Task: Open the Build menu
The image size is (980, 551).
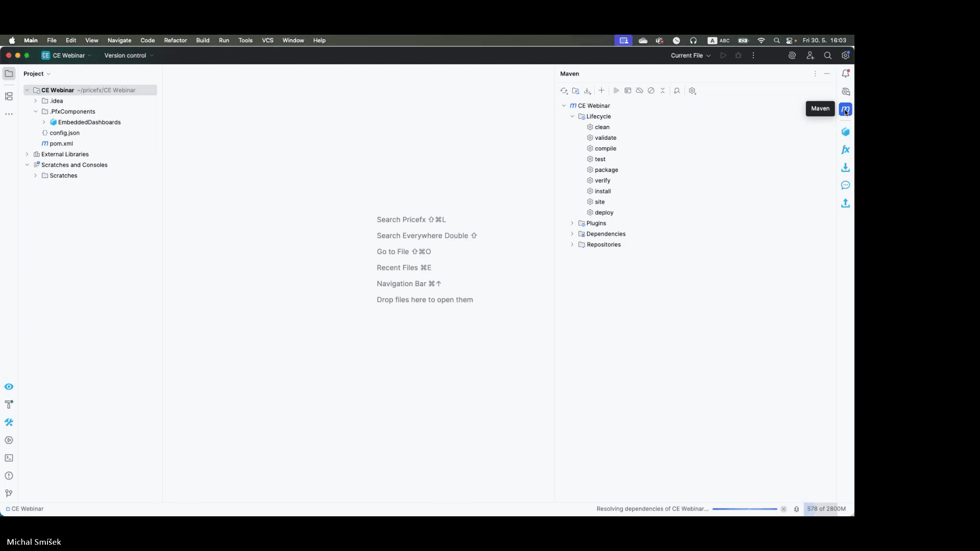Action: coord(202,40)
